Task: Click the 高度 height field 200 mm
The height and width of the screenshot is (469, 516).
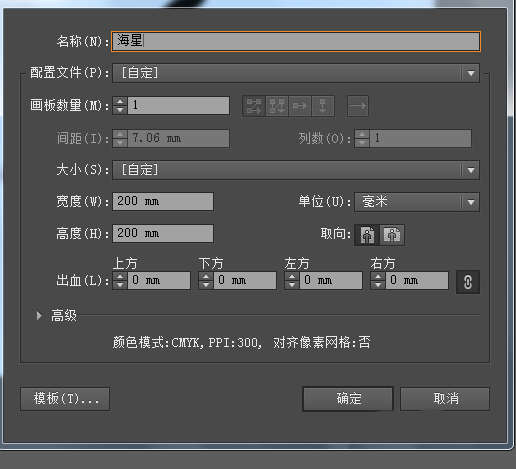Action: point(163,233)
